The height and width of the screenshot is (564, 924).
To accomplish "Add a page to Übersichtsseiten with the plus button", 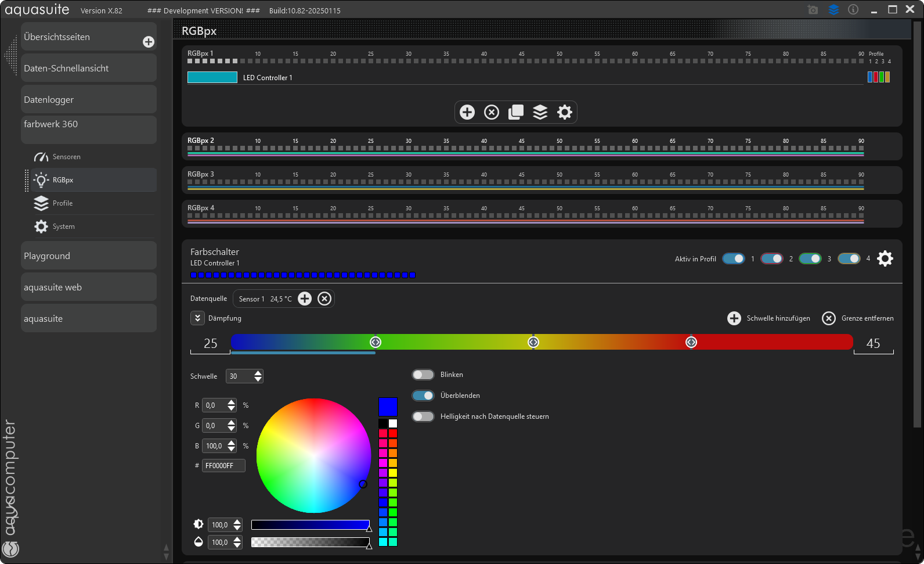I will point(149,42).
